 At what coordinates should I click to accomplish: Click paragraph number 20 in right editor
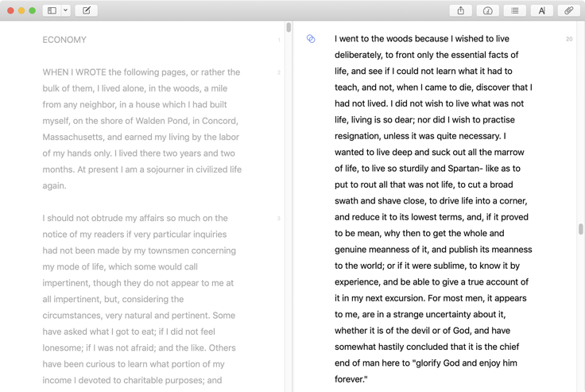(x=569, y=39)
